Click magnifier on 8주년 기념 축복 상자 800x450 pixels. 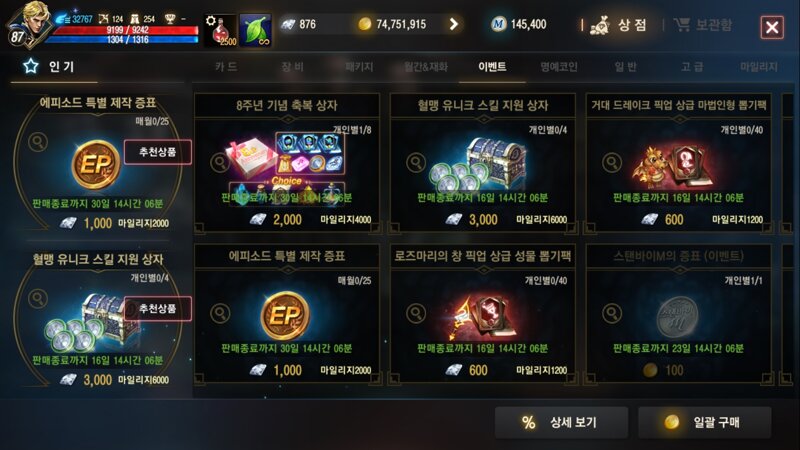(220, 163)
